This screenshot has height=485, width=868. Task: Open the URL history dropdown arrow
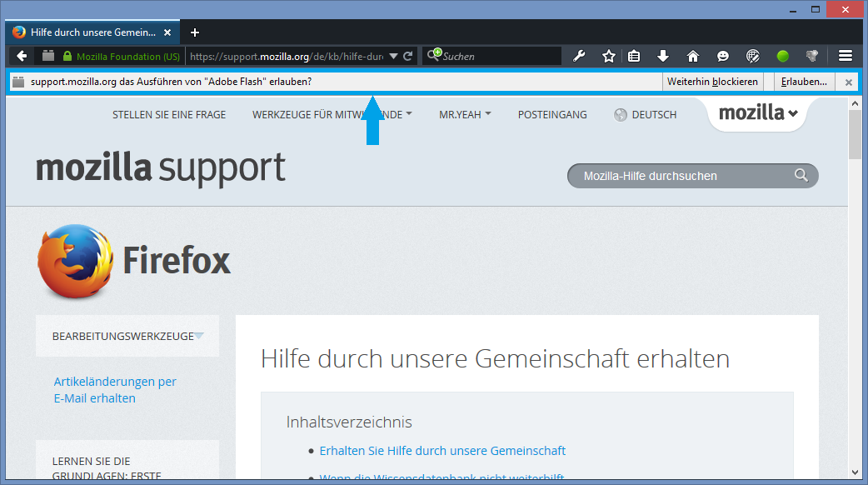393,57
